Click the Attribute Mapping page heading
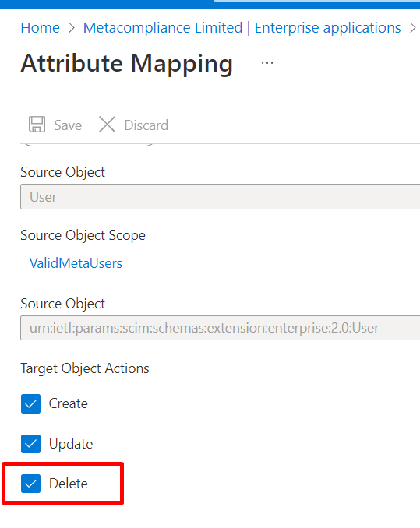 127,64
